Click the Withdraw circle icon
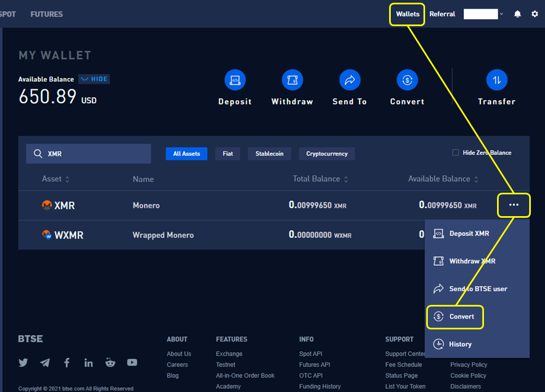The height and width of the screenshot is (392, 545). pyautogui.click(x=292, y=80)
